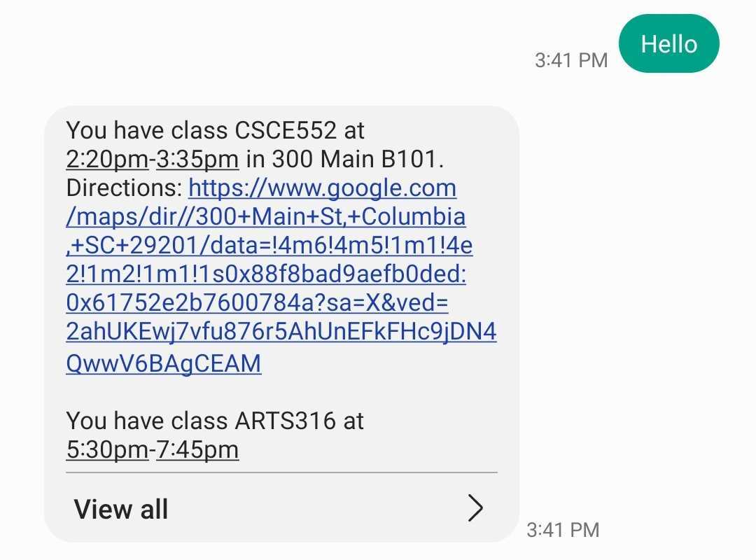
Task: Tap the 2:20pm underlined start time
Action: [107, 159]
